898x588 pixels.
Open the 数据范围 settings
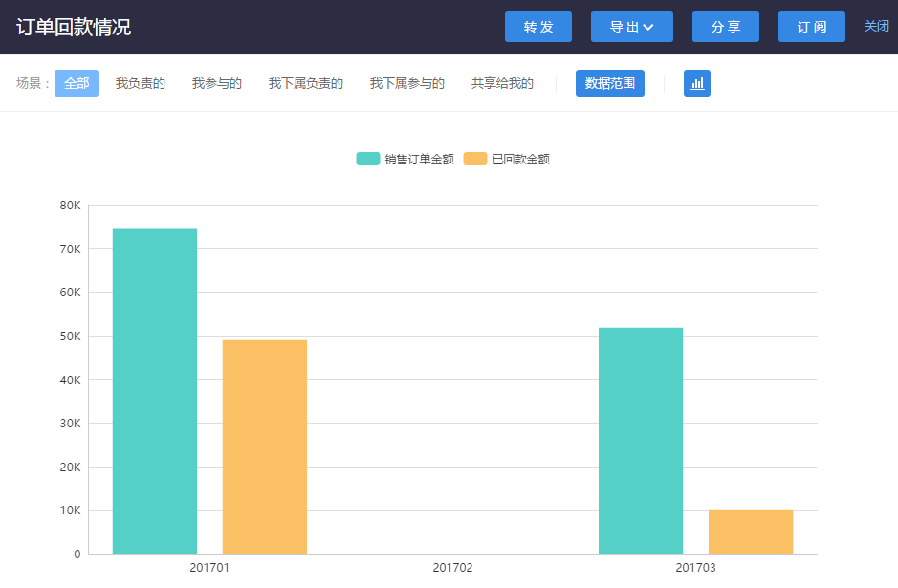click(609, 83)
